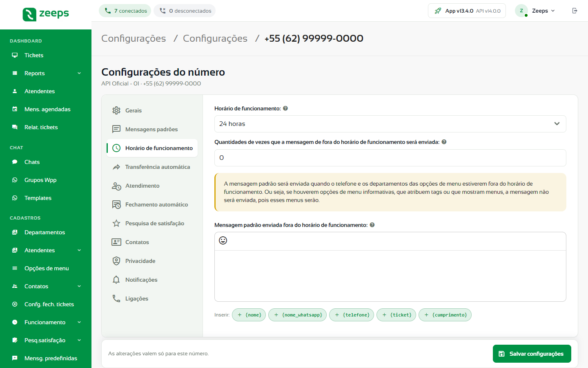Open the 24 horas schedule dropdown
Viewport: 588px width, 368px height.
coord(390,124)
